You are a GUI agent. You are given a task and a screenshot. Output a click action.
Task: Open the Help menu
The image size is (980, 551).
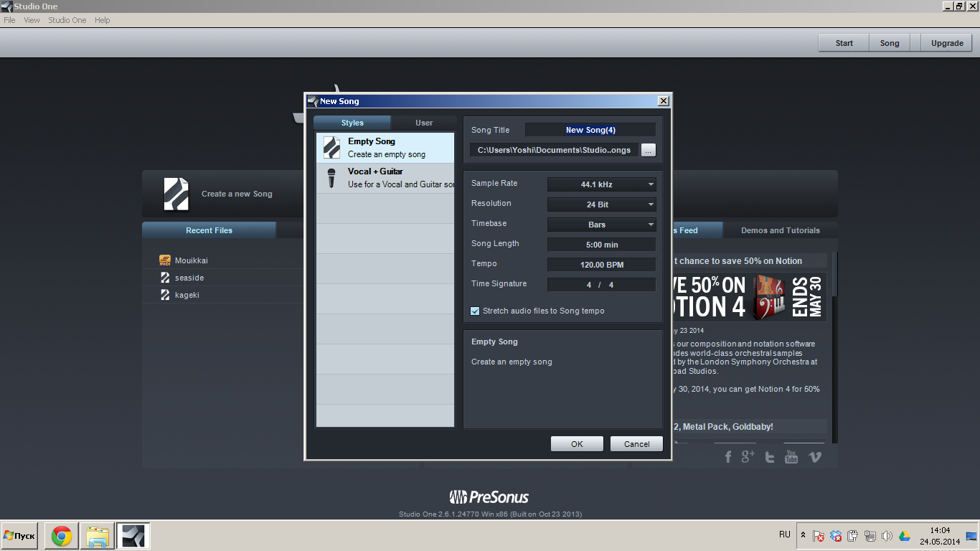tap(103, 20)
